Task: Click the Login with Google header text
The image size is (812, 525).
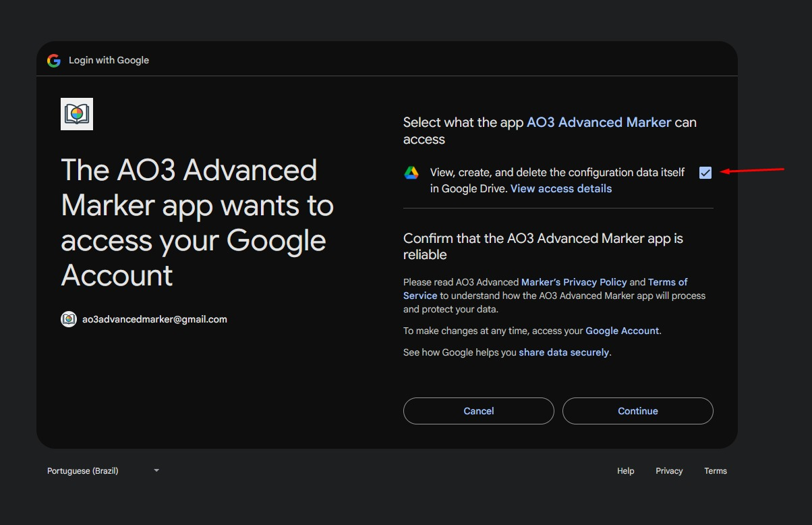Action: click(109, 60)
